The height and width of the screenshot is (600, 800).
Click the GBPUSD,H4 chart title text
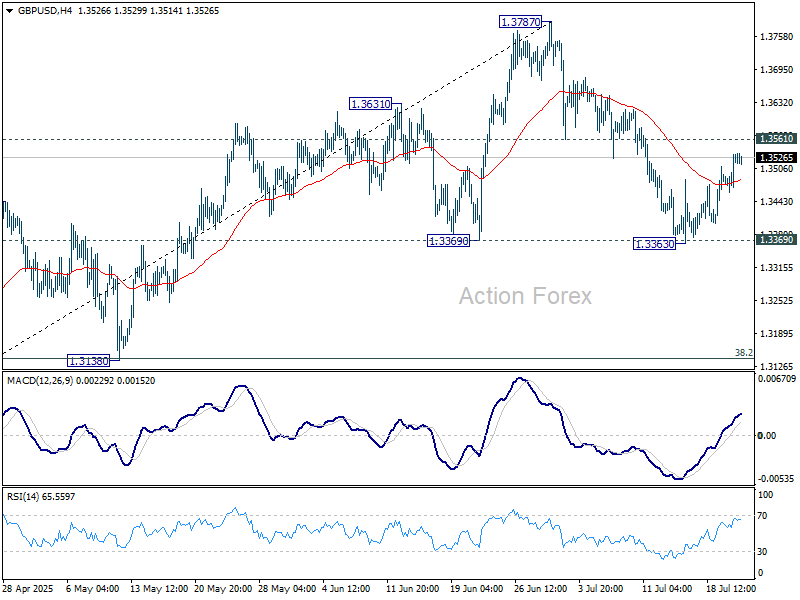[45, 11]
